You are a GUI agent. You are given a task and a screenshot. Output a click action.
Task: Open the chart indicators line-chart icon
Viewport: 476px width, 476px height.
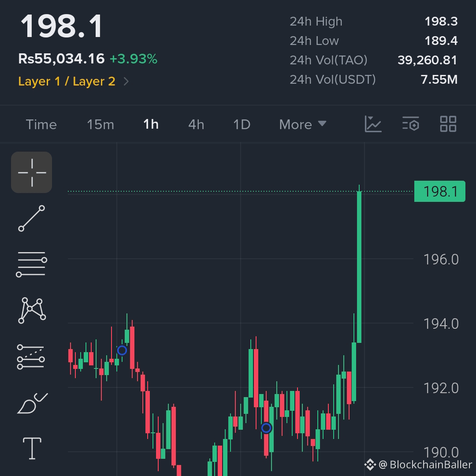(373, 124)
